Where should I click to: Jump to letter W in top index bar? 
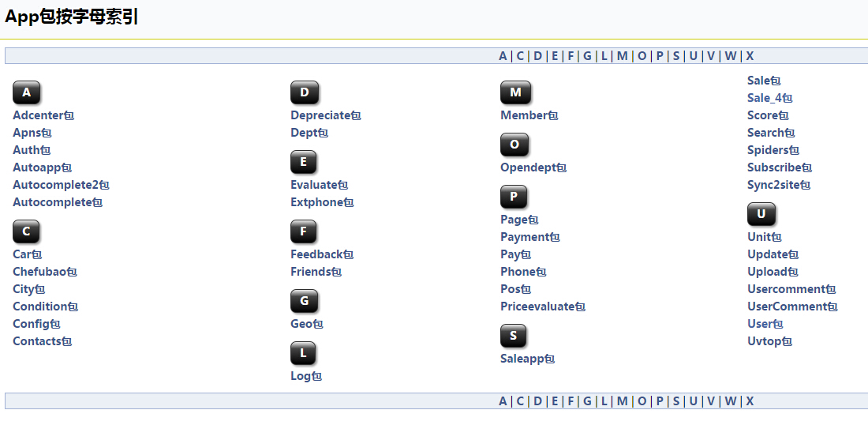(731, 56)
